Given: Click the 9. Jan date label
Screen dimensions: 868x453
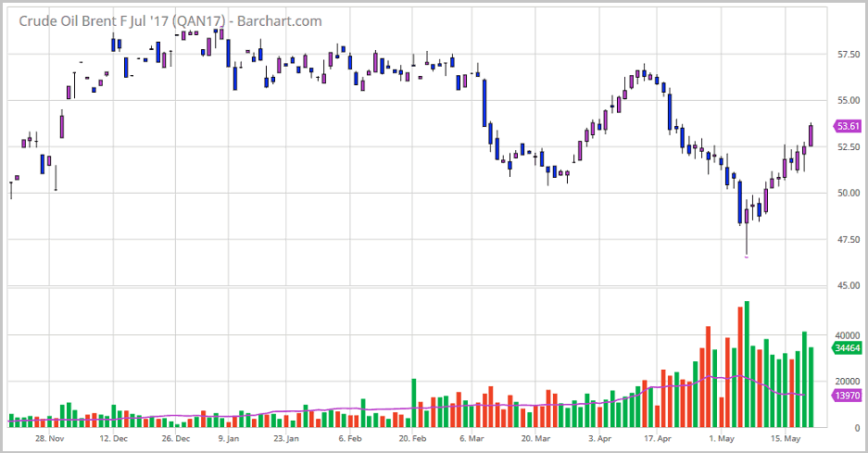Looking at the screenshot, I should click(229, 438).
